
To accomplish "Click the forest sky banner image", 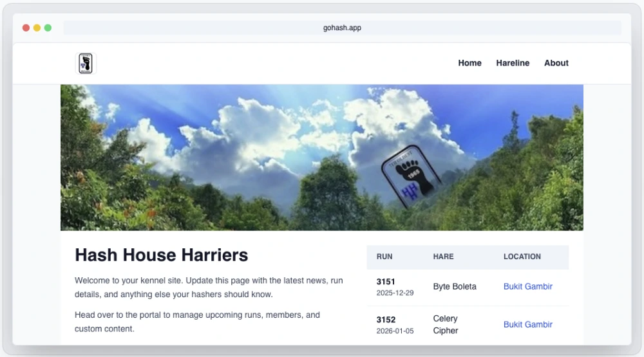I will (321, 158).
